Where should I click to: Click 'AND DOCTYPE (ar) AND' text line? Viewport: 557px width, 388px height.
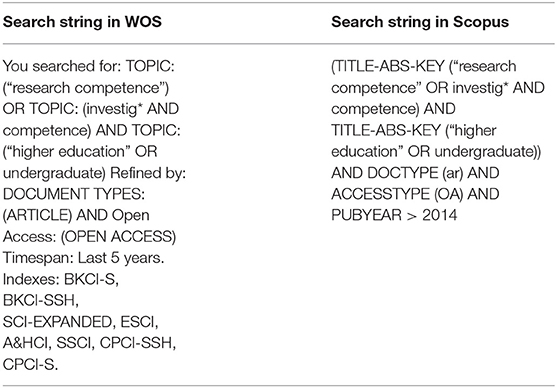(x=415, y=173)
